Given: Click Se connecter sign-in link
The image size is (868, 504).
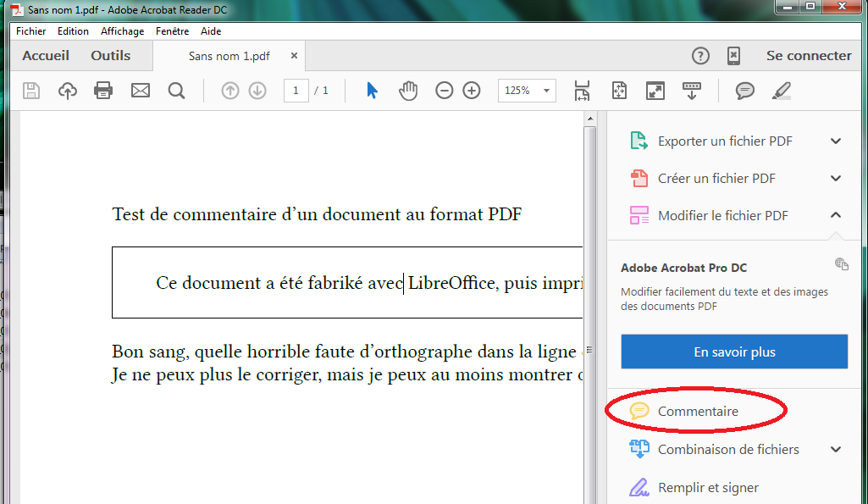Looking at the screenshot, I should 809,55.
